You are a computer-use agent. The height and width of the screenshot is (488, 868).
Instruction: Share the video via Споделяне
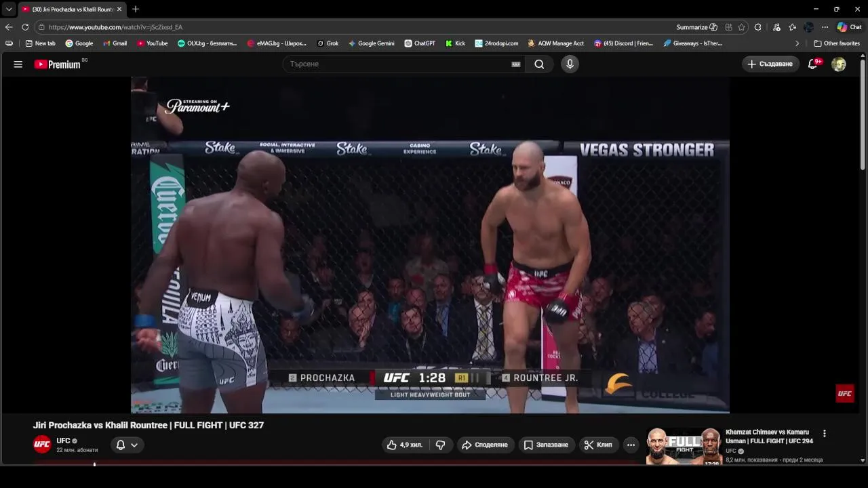tap(485, 445)
